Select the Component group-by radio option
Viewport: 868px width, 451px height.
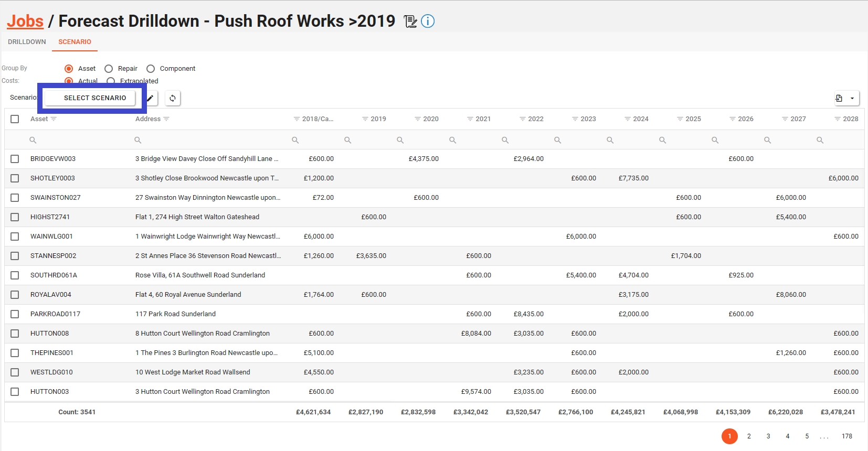click(151, 69)
